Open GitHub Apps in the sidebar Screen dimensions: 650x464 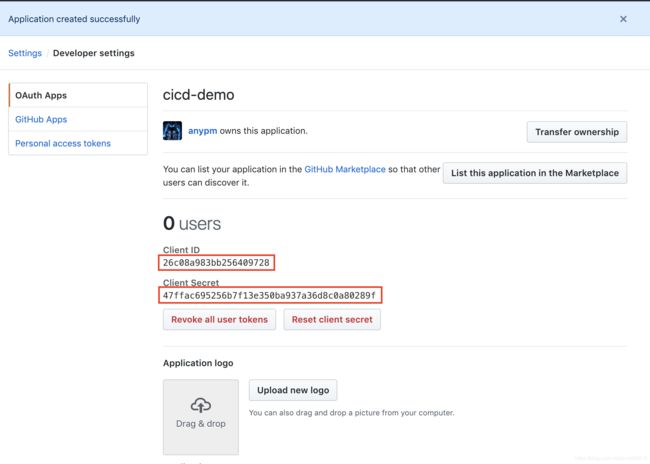tap(78, 119)
